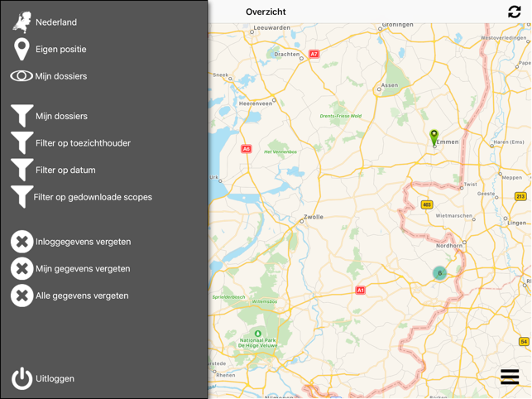Select the Eigen positie menu entry

pos(61,49)
